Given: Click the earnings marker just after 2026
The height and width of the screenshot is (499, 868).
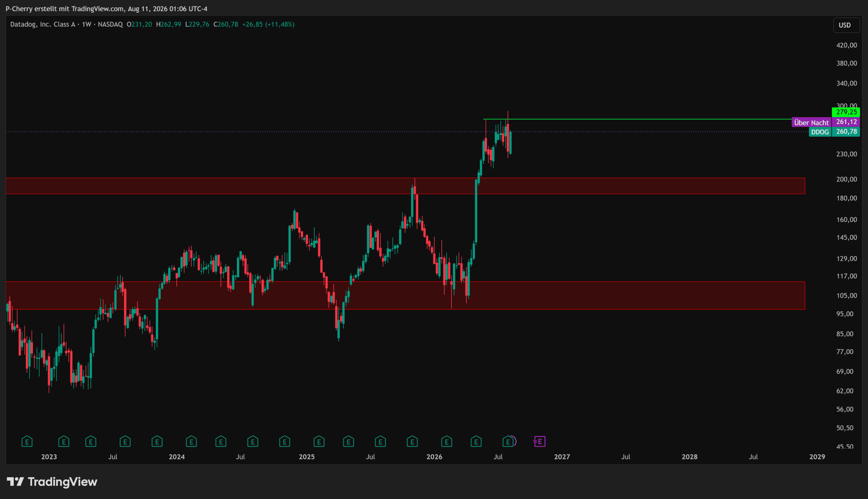Looking at the screenshot, I should [447, 441].
